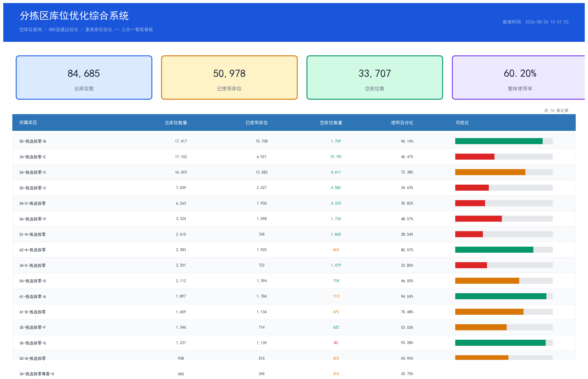Click the used value 745

pos(261,234)
